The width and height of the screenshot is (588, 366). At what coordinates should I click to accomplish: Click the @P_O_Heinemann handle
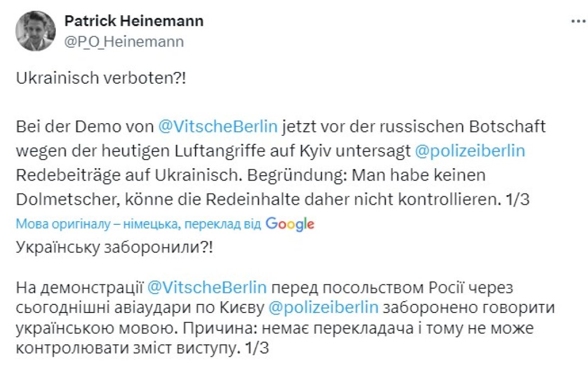click(124, 42)
